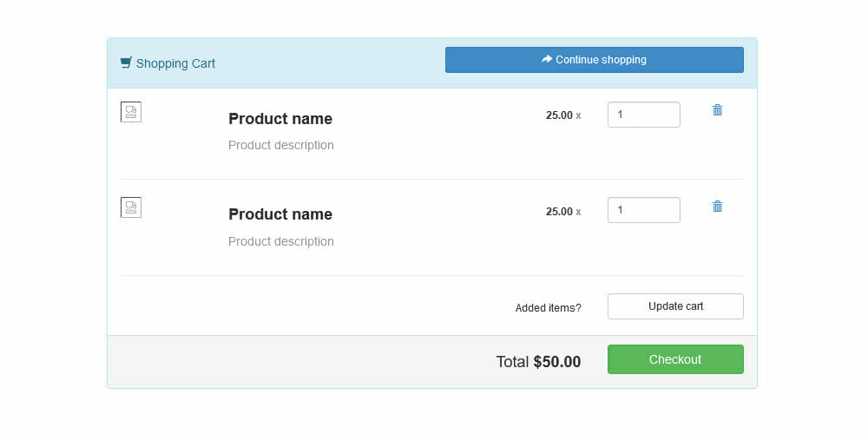Open the second product's image thumbnail
Image resolution: width=868 pixels, height=434 pixels.
pos(131,207)
